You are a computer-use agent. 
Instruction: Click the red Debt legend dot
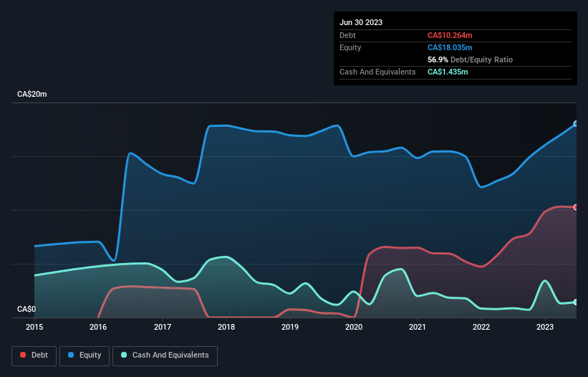pyautogui.click(x=23, y=355)
